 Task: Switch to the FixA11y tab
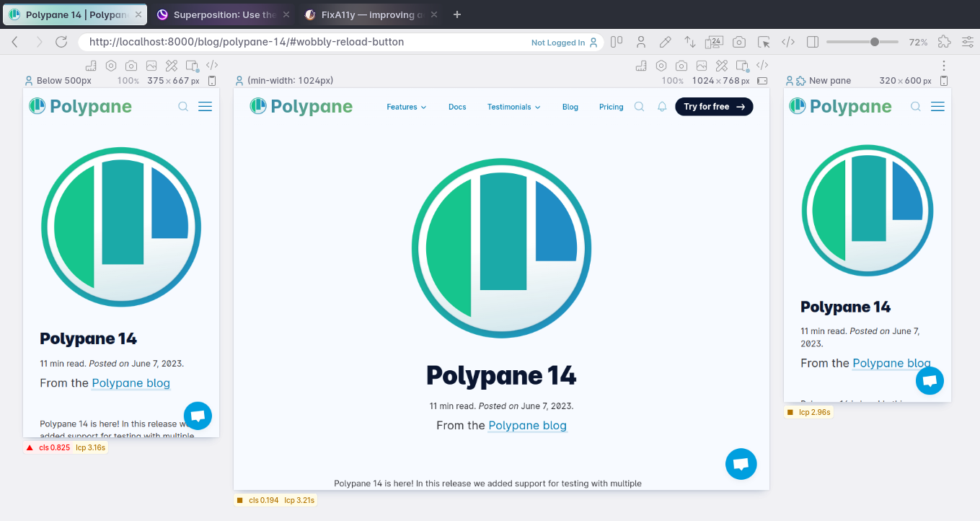tap(371, 14)
